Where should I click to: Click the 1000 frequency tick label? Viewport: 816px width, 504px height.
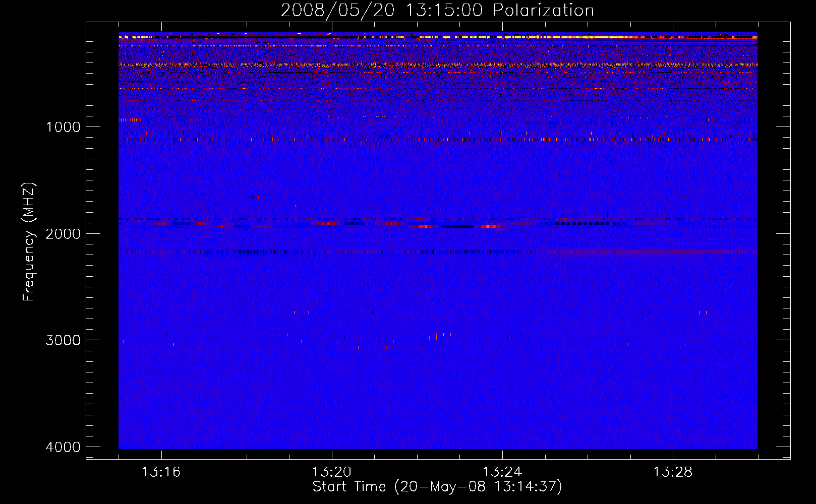(x=63, y=127)
